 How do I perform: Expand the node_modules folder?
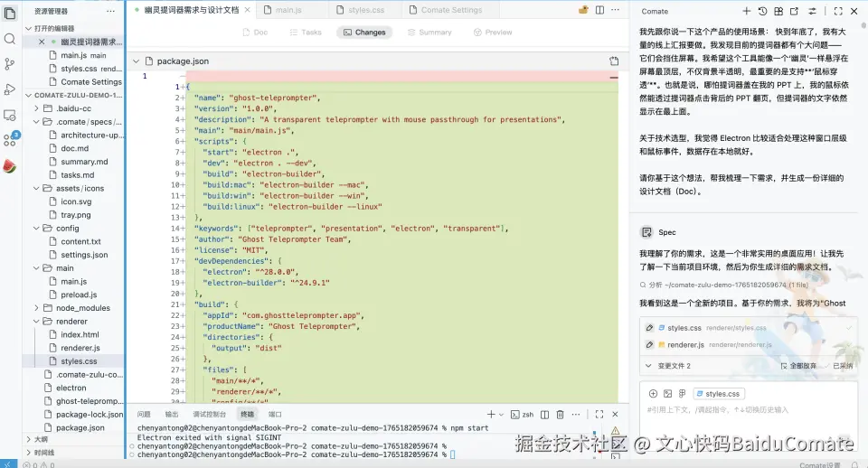[36, 308]
